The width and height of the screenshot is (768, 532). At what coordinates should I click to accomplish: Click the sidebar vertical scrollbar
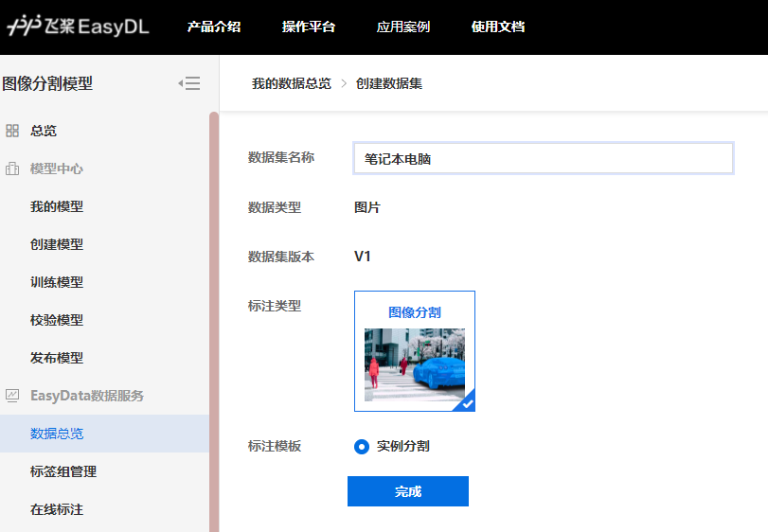(x=214, y=322)
